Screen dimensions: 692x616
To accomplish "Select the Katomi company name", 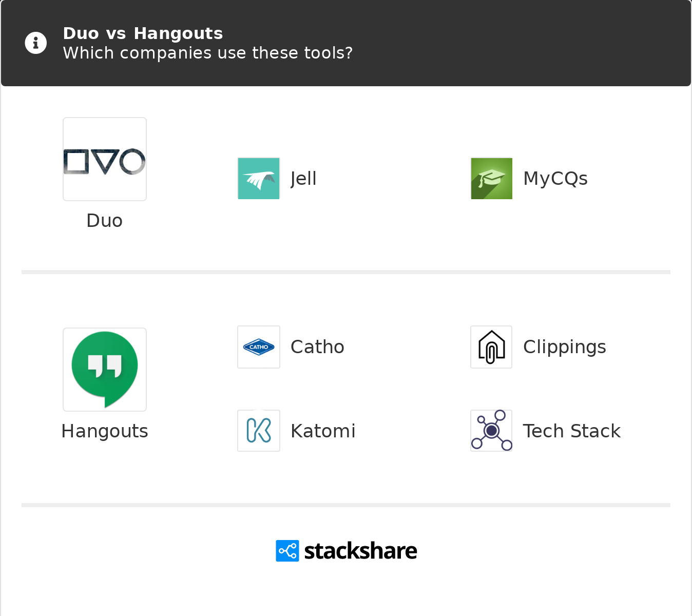I will pos(323,431).
